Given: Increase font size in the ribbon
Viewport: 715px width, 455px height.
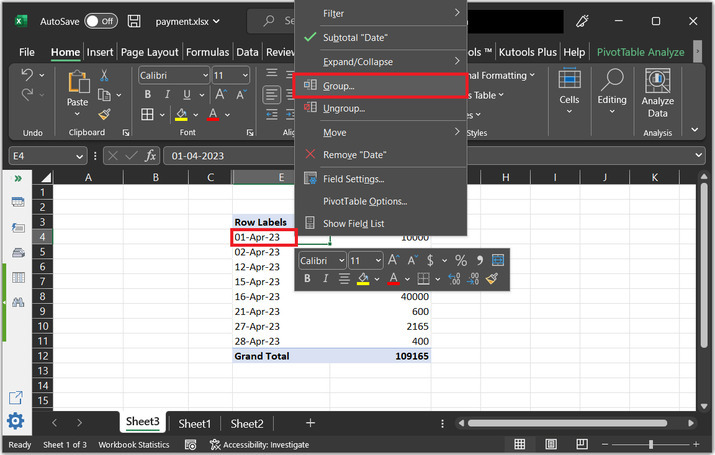Looking at the screenshot, I should (221, 94).
